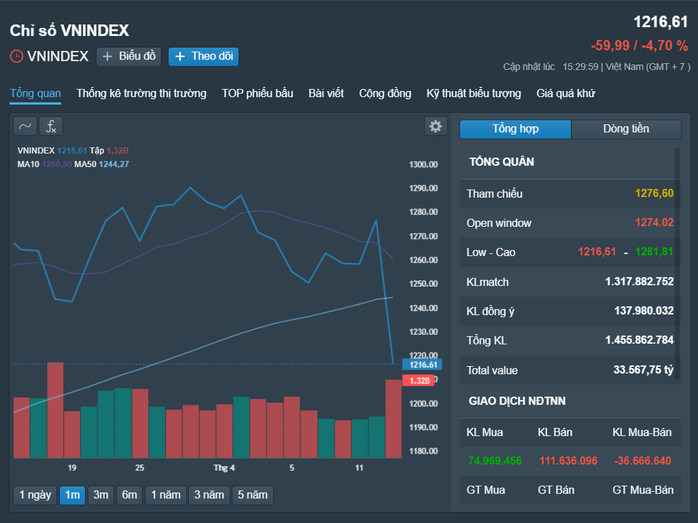The image size is (698, 523).
Task: Click the GT Mua-Bán column header
Action: point(643,490)
